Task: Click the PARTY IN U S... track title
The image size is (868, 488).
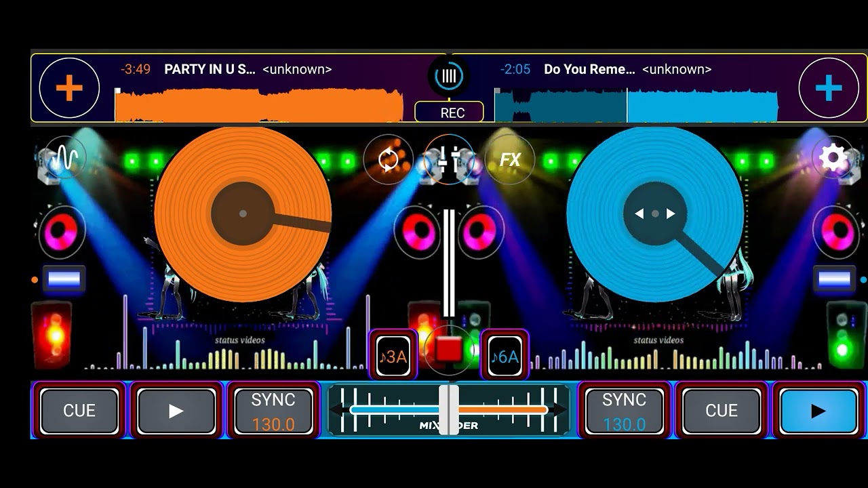Action: pyautogui.click(x=210, y=69)
